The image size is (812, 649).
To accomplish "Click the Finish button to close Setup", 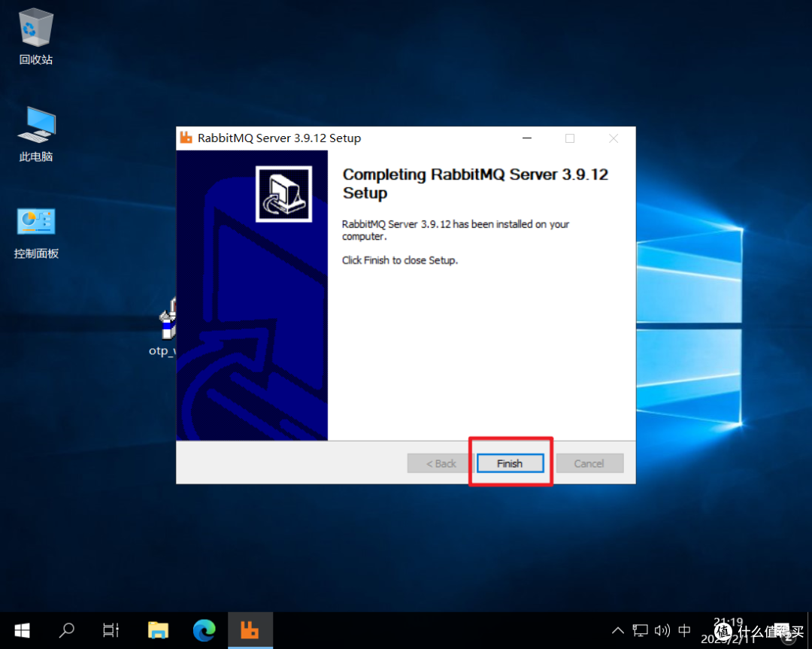I will point(510,463).
